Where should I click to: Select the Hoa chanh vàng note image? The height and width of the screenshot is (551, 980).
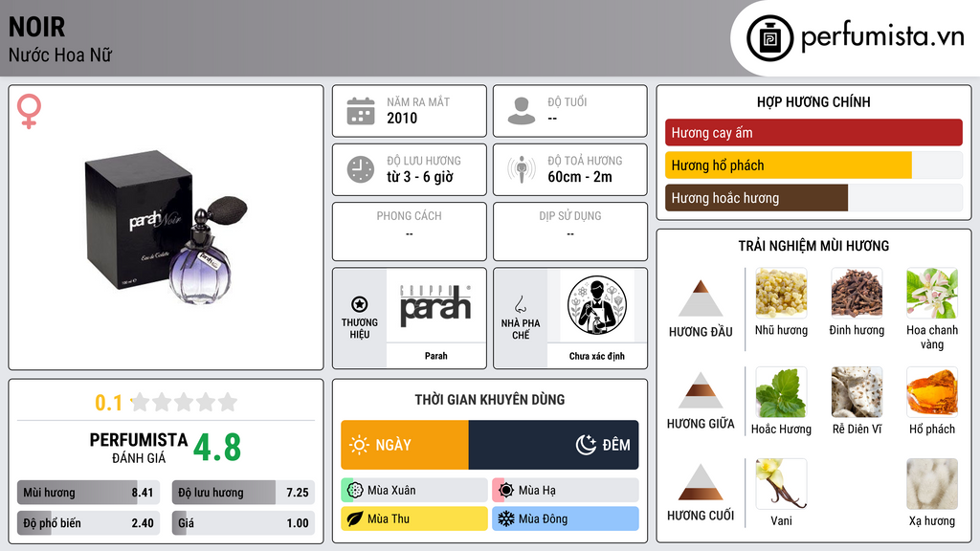pyautogui.click(x=932, y=293)
